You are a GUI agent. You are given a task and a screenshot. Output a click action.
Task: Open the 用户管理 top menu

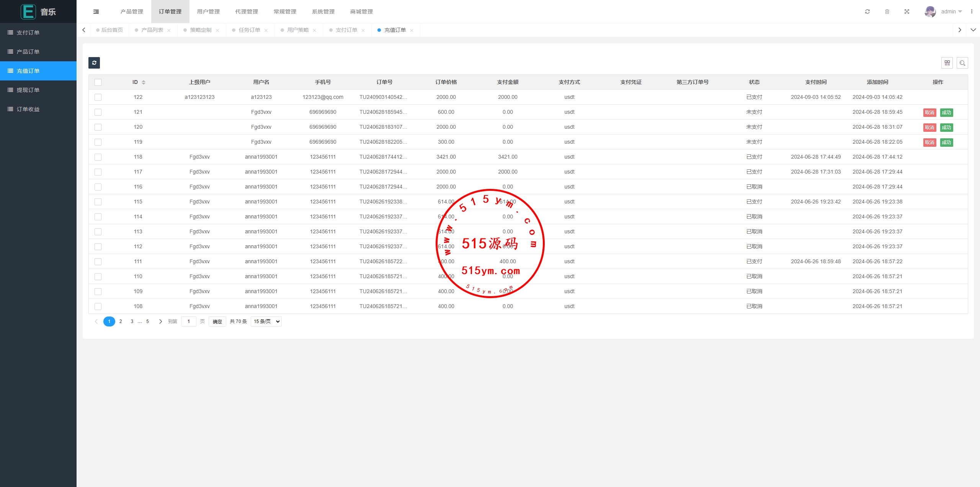(208, 11)
